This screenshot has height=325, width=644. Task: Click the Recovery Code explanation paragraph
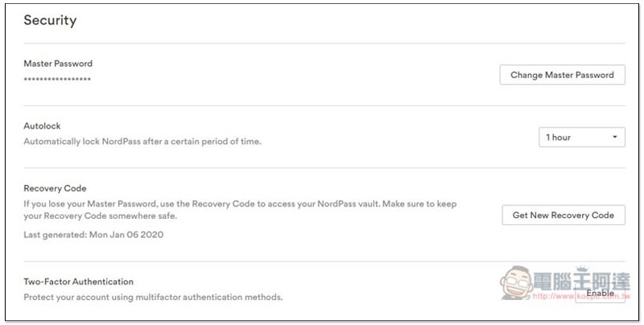click(240, 210)
